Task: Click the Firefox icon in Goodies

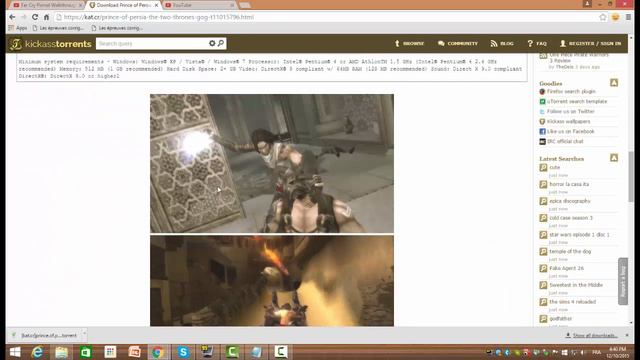Action: [542, 91]
